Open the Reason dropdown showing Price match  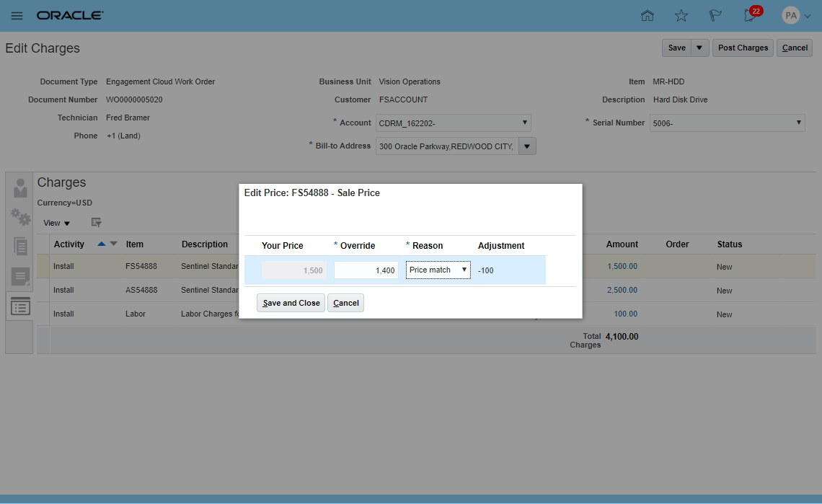(x=438, y=270)
